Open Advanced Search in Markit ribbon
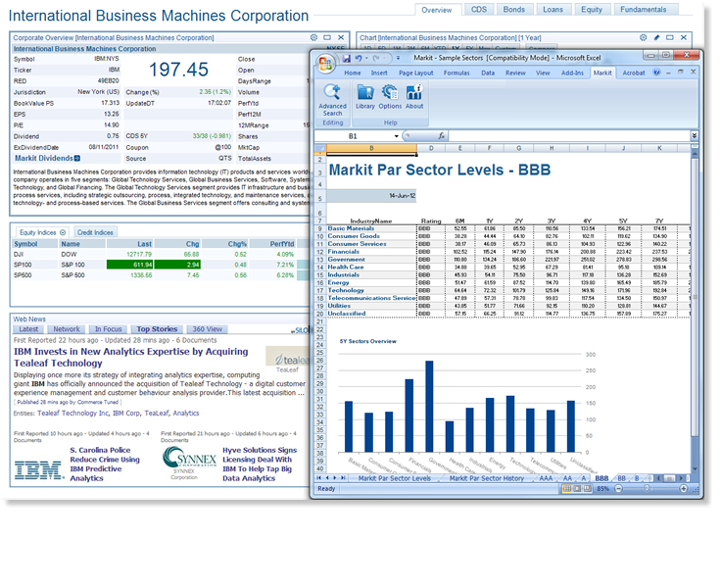Image resolution: width=720 pixels, height=588 pixels. pos(332,99)
